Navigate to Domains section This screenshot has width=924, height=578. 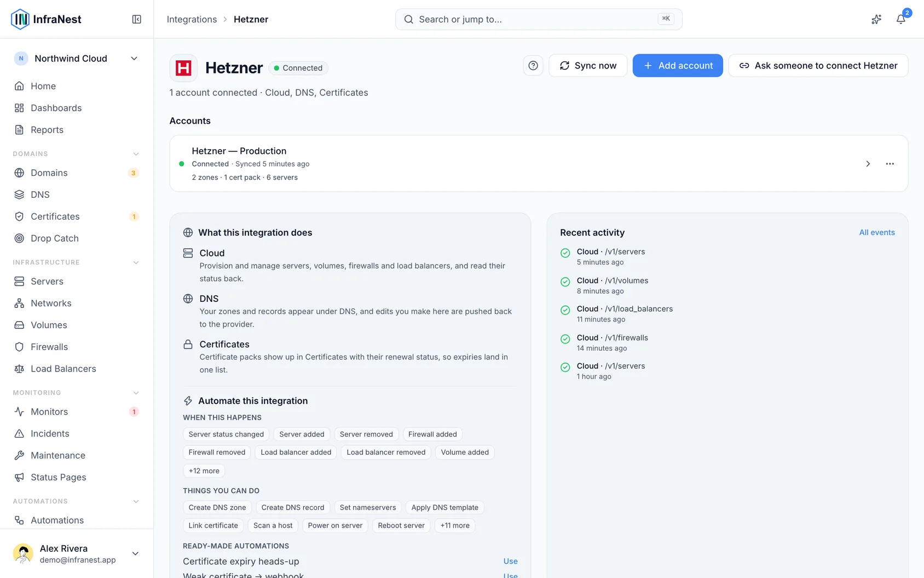click(77, 173)
